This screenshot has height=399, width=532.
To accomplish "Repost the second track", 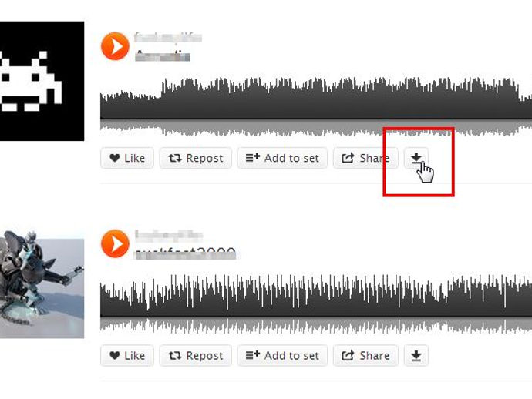I will pyautogui.click(x=196, y=356).
